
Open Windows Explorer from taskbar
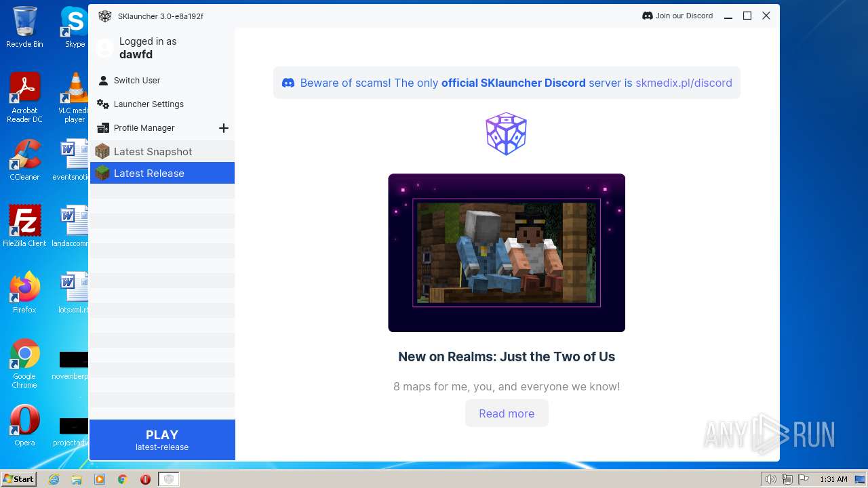click(77, 479)
